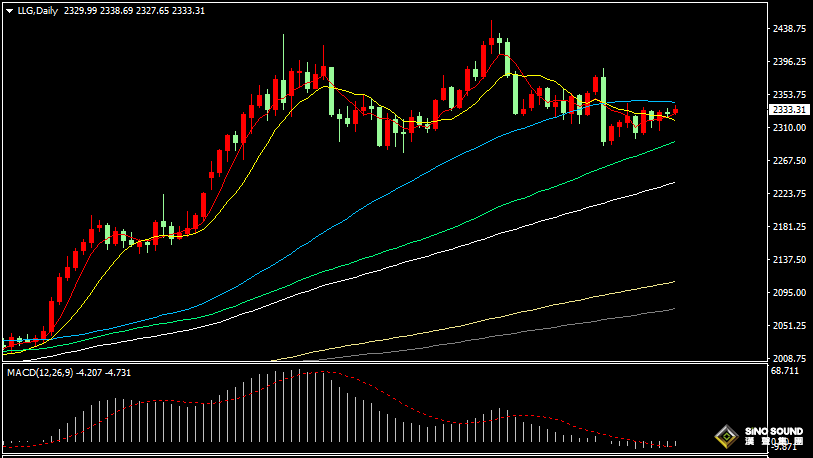Viewport: 813px width, 458px height.
Task: Click the 68.711 MACD scale value
Action: tap(785, 371)
